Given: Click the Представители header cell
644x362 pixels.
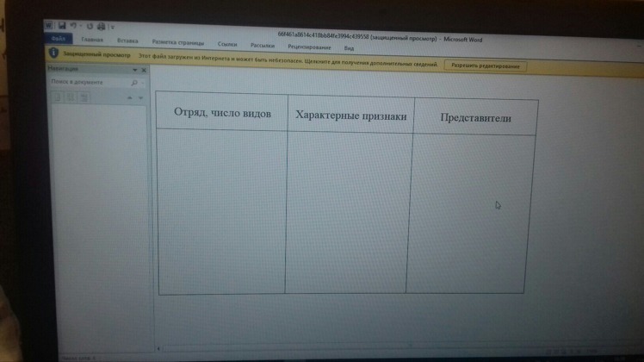Looking at the screenshot, I should click(x=475, y=118).
